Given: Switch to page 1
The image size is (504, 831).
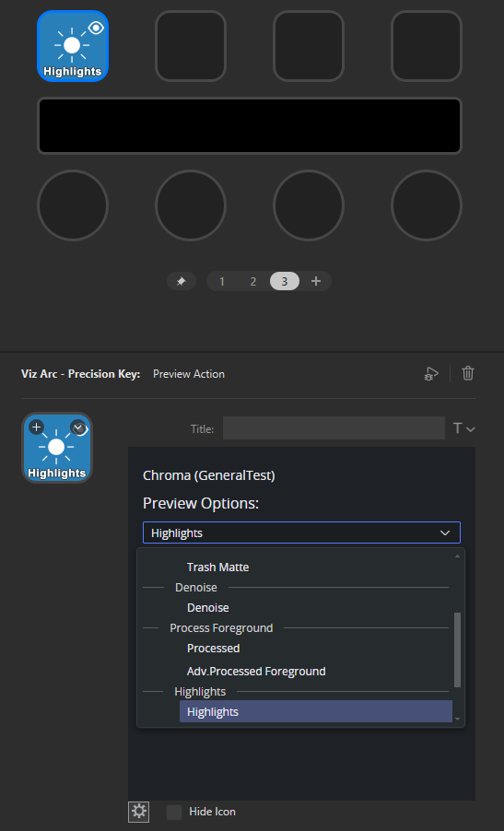Looking at the screenshot, I should tap(221, 281).
